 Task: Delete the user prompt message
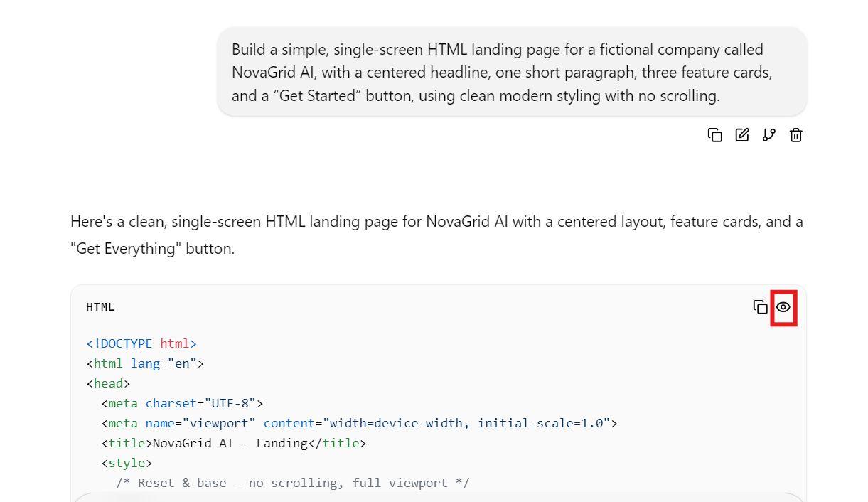click(796, 135)
